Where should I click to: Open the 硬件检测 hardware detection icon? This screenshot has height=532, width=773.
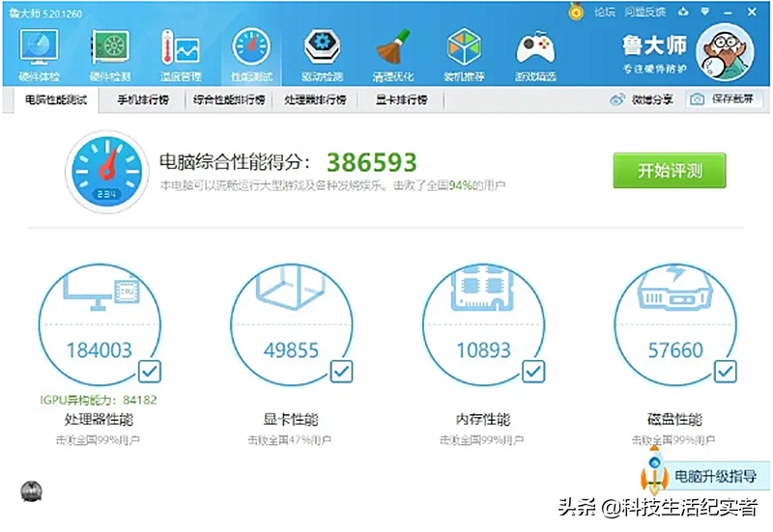pyautogui.click(x=110, y=55)
